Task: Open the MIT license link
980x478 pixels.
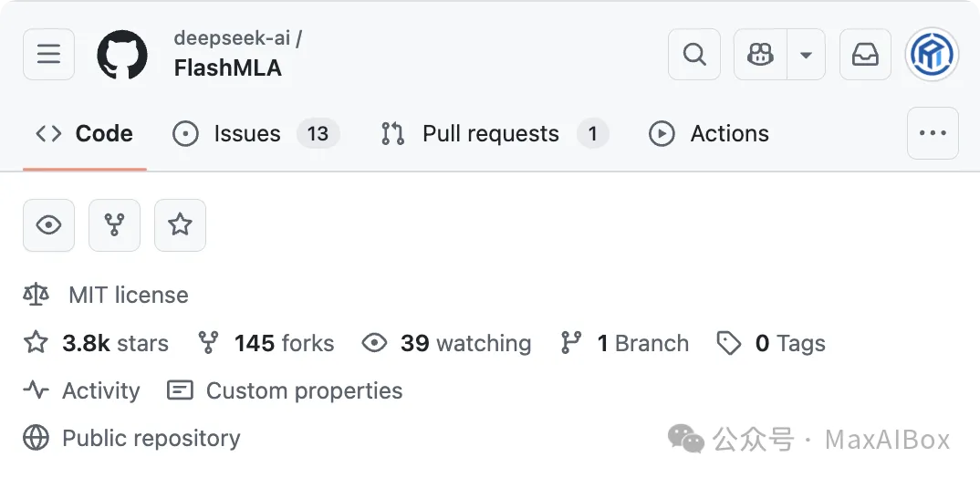Action: 128,296
